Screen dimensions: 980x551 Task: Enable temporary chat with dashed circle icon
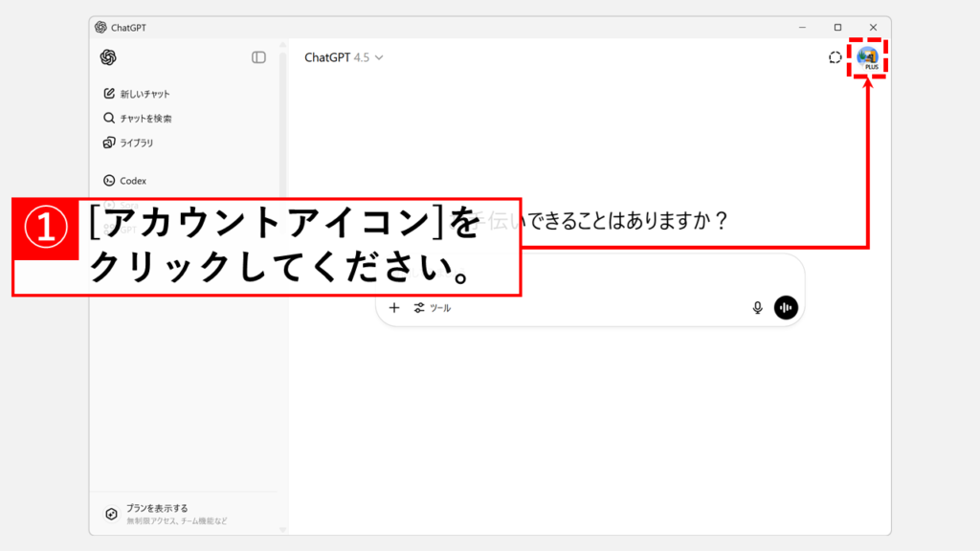click(x=835, y=57)
